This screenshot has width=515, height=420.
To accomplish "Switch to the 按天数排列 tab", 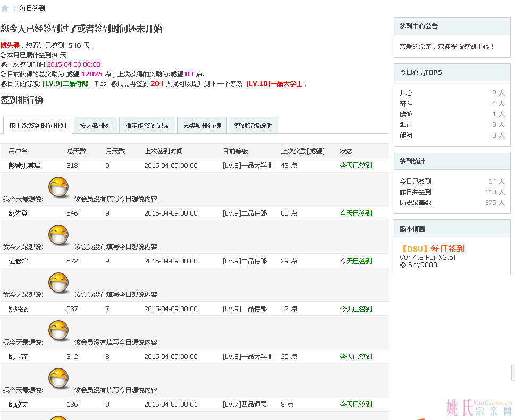I will point(95,126).
